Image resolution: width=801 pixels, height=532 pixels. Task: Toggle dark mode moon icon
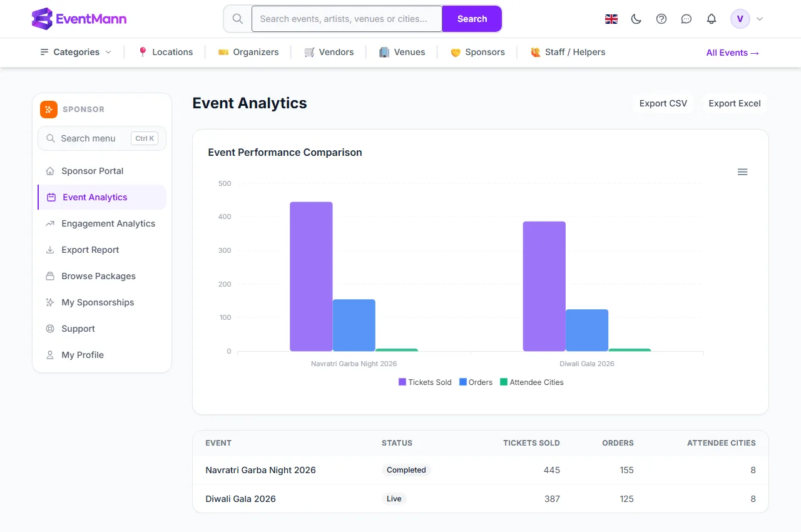click(x=636, y=19)
